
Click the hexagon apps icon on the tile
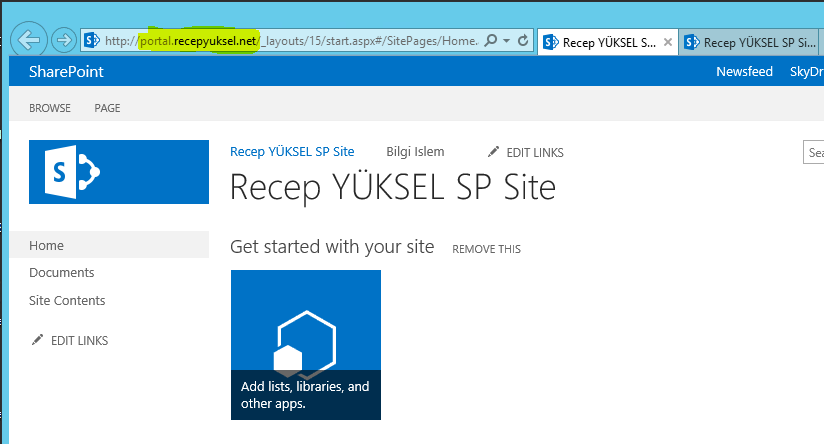[305, 344]
